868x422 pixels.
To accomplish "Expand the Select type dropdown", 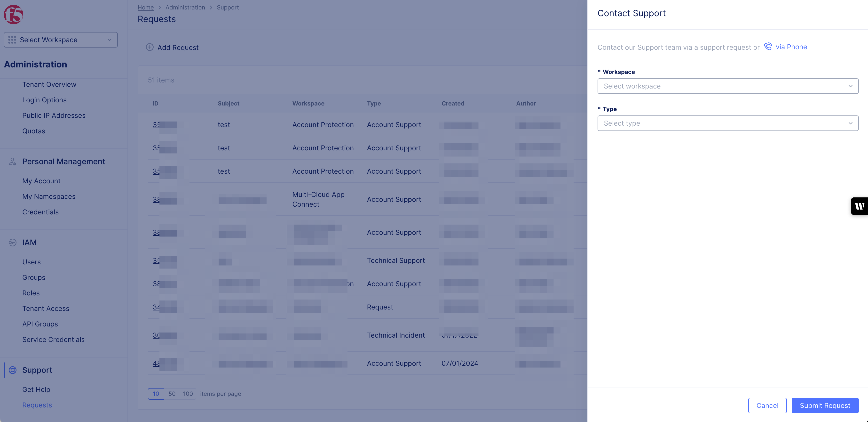I will point(728,123).
